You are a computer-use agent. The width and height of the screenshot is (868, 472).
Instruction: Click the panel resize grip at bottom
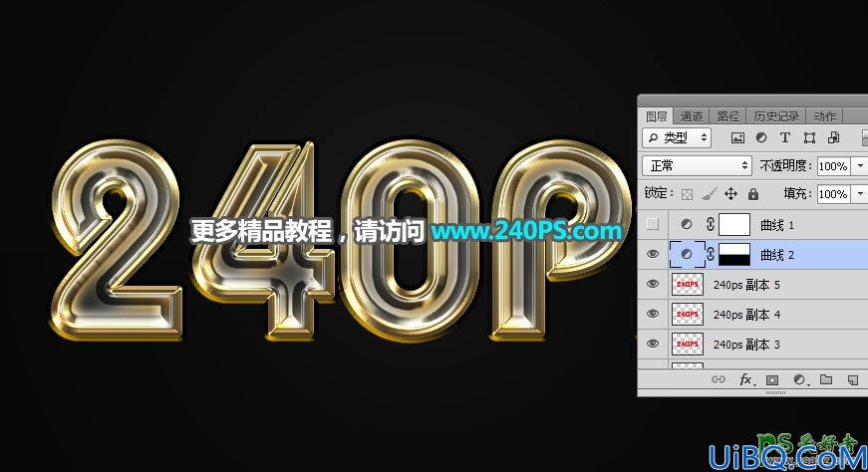tap(775, 392)
